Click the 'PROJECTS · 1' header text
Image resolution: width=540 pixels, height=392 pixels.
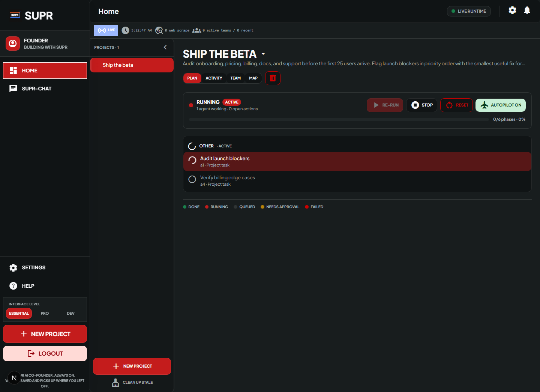pyautogui.click(x=106, y=47)
